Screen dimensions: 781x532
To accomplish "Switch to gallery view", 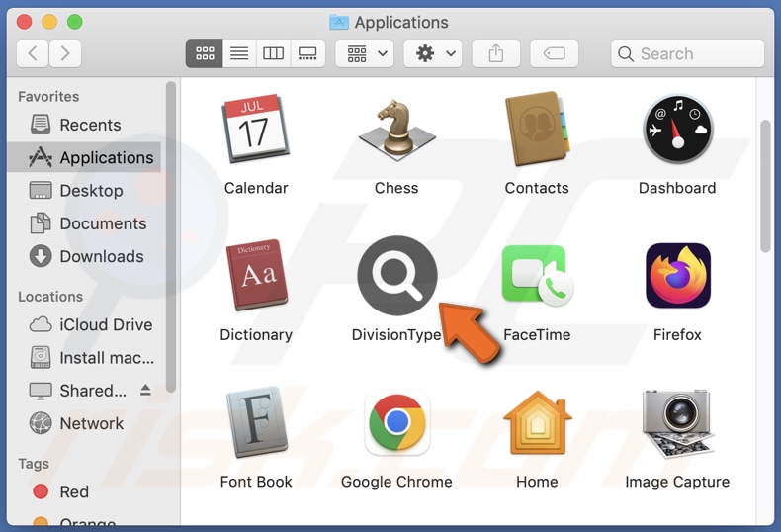I will [x=307, y=53].
